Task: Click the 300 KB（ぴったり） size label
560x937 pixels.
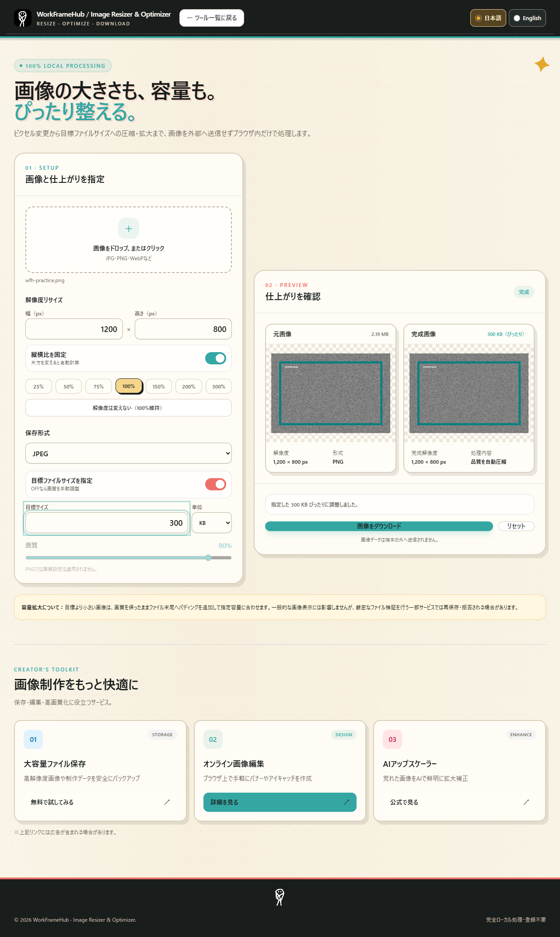Action: [507, 334]
